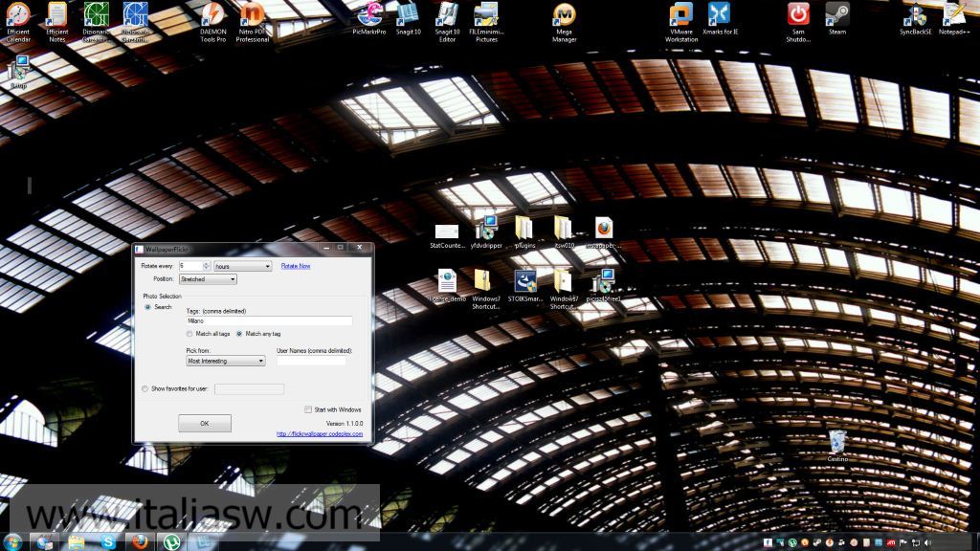
Task: Open the Pick from Most Interesting dropdown
Action: [226, 361]
